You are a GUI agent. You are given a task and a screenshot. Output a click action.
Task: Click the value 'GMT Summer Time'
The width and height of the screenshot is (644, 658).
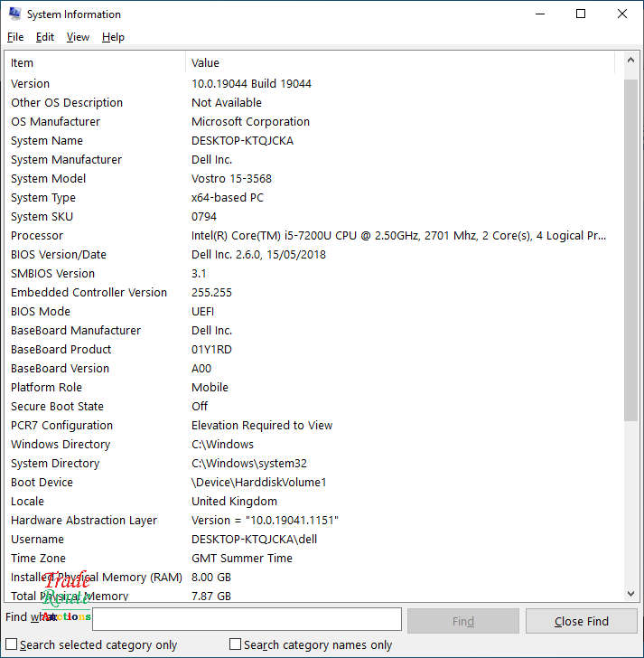coord(241,559)
